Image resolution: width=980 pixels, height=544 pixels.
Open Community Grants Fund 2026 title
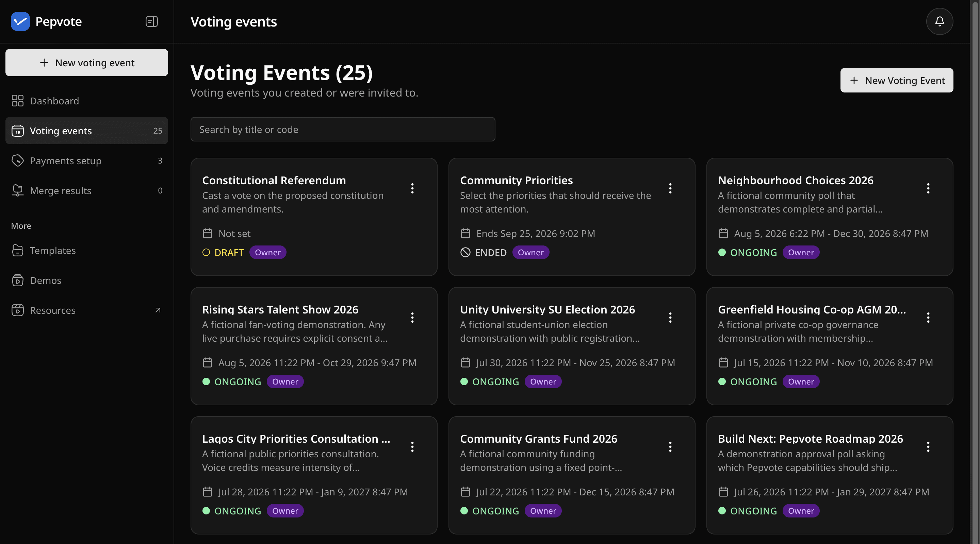[538, 439]
